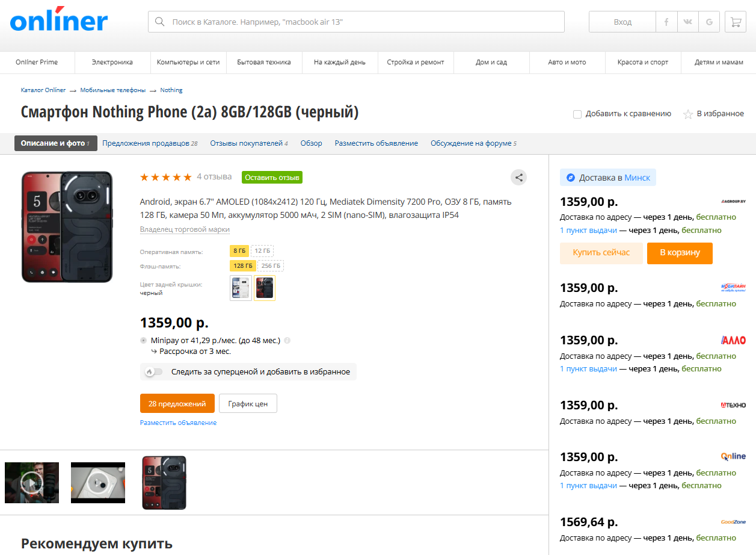Select 128 ГБ flash memory option
The height and width of the screenshot is (555, 756).
(x=243, y=265)
